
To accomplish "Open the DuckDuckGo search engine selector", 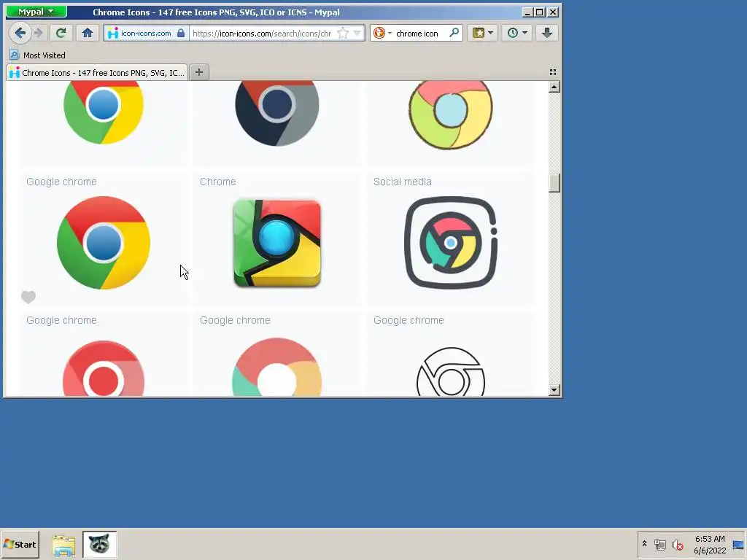I will (382, 33).
